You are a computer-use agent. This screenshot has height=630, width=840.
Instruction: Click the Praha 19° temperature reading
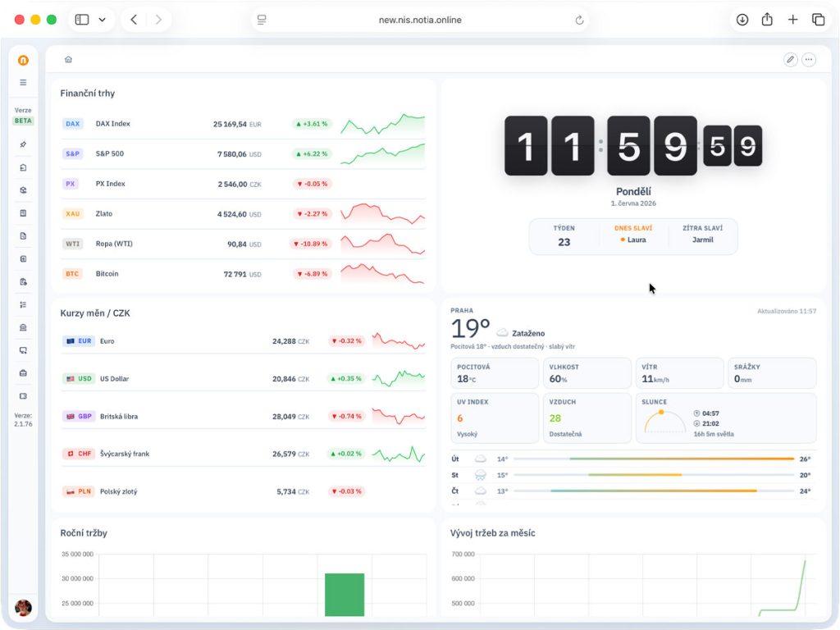470,328
